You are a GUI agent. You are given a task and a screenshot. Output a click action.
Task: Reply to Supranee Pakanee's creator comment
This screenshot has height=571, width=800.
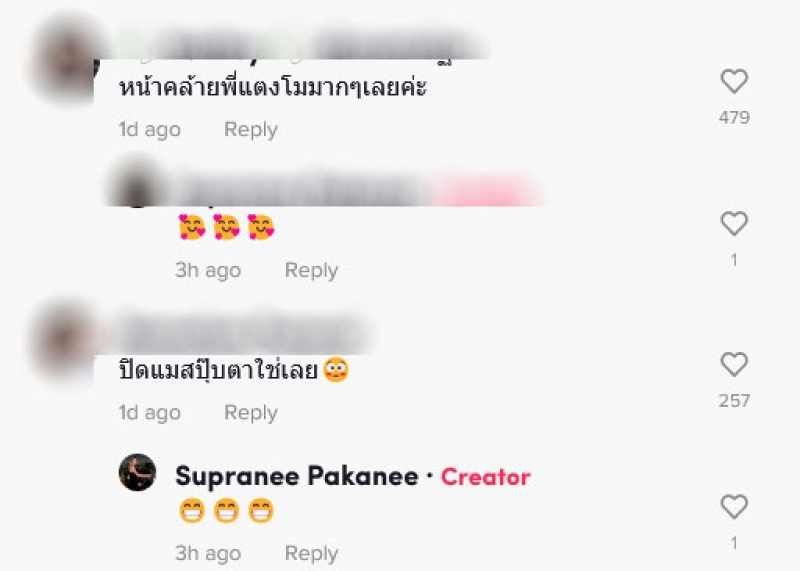[311, 553]
